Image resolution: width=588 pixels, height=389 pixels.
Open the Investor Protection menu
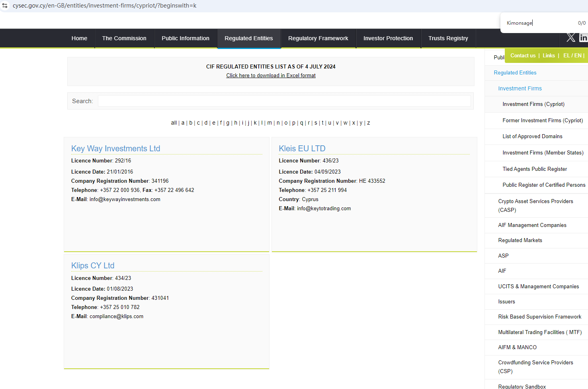pos(388,38)
